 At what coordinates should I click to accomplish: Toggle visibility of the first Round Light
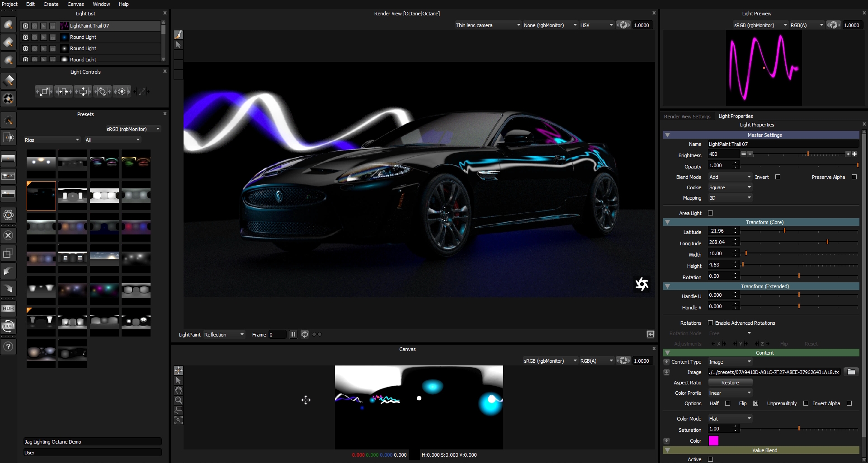[x=25, y=37]
